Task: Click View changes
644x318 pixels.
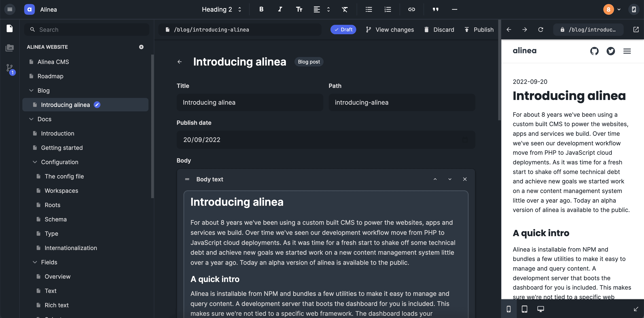Action: click(390, 30)
